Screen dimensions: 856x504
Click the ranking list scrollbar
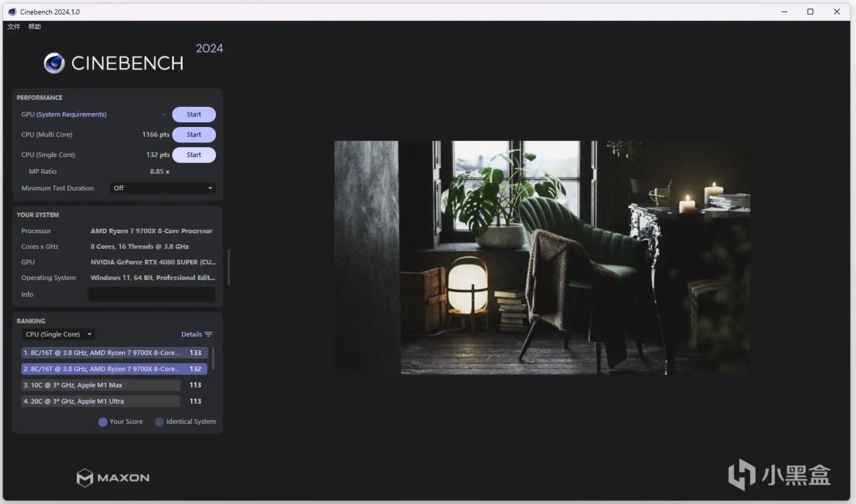pos(213,358)
